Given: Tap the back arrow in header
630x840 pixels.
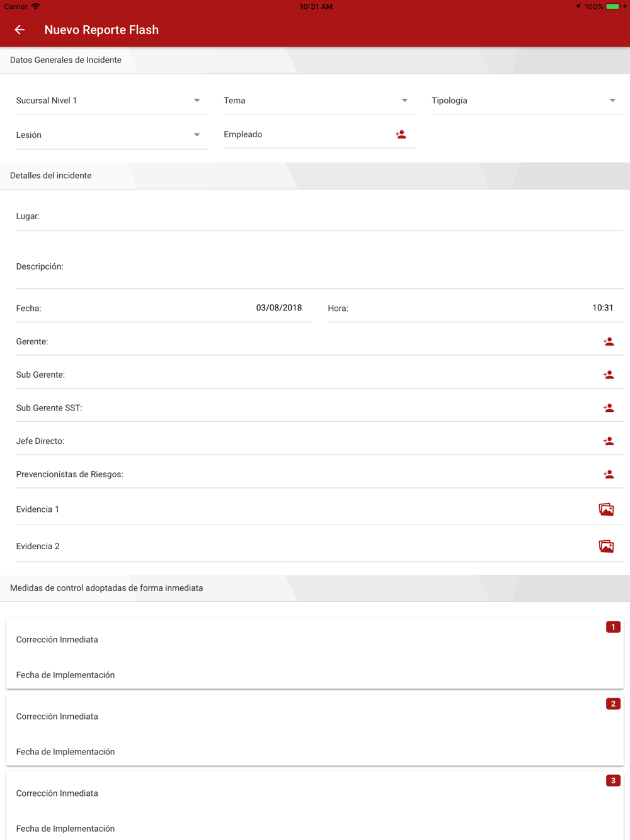Looking at the screenshot, I should (x=20, y=30).
